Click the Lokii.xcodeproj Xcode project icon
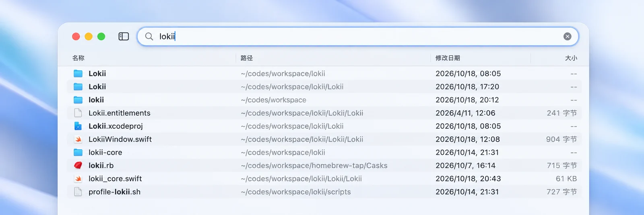The image size is (644, 215). [78, 126]
